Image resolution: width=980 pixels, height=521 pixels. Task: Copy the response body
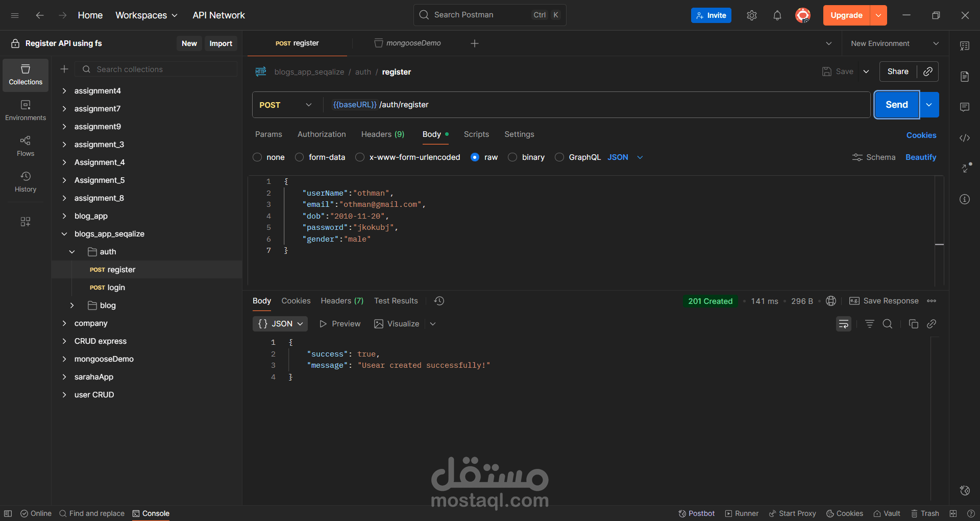[914, 323]
